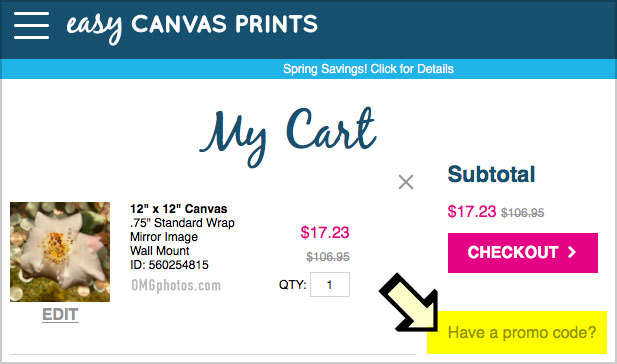Click the My Cart page heading

click(x=288, y=136)
